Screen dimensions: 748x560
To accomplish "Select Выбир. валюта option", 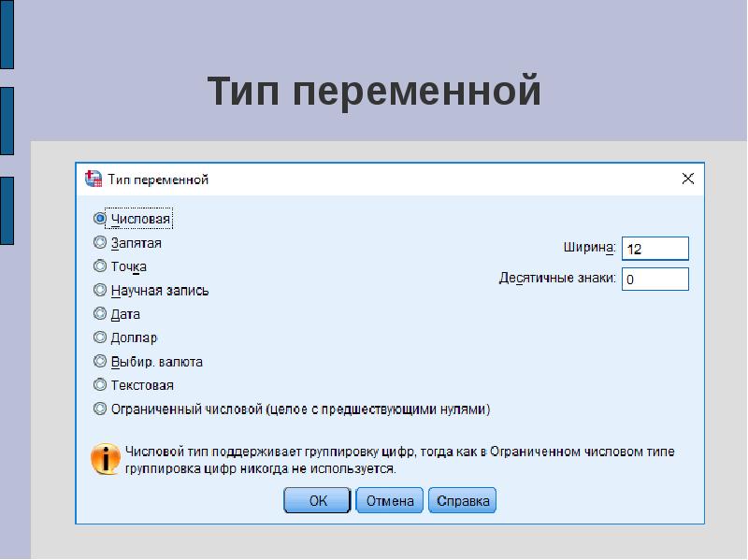I will [100, 361].
